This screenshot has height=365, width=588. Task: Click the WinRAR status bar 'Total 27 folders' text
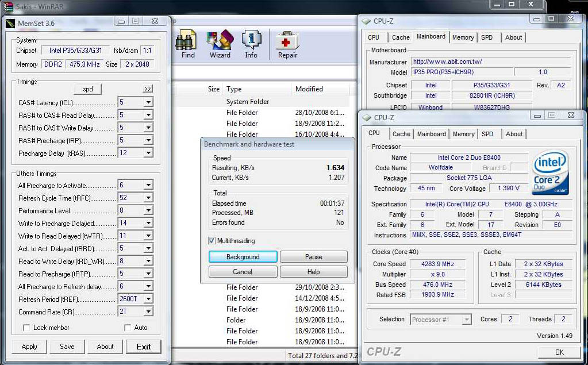click(x=322, y=355)
